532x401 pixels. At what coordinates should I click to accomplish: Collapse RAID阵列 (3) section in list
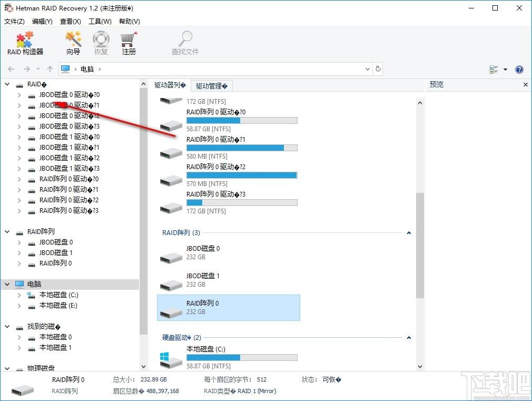[409, 232]
